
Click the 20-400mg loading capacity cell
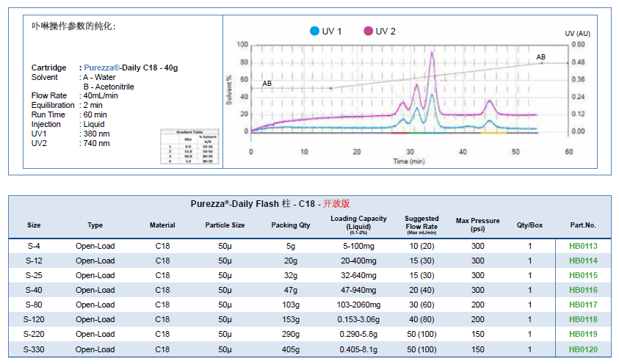(x=358, y=261)
